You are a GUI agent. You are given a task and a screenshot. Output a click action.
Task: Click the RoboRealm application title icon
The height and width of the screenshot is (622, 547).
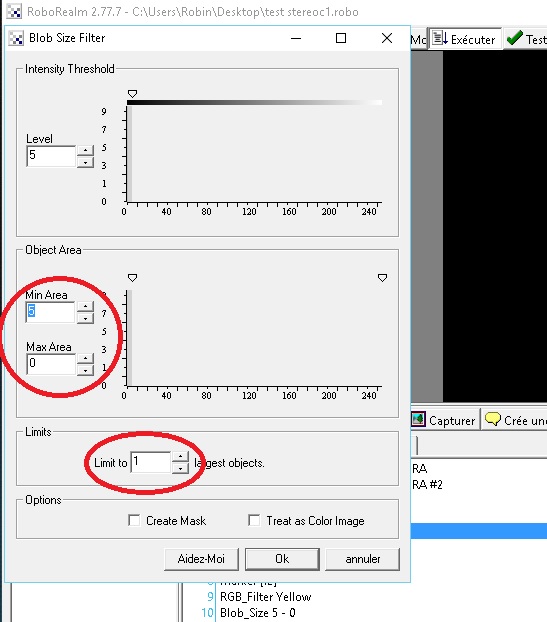pos(14,11)
